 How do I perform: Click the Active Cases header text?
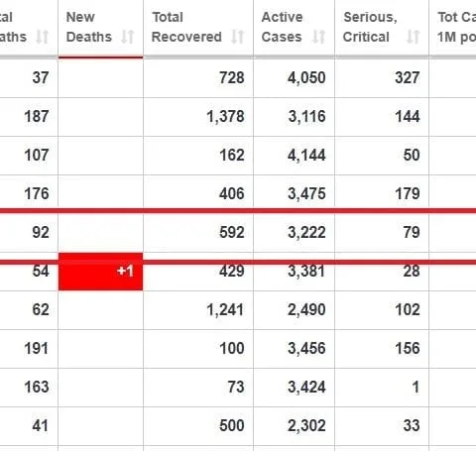pos(282,27)
